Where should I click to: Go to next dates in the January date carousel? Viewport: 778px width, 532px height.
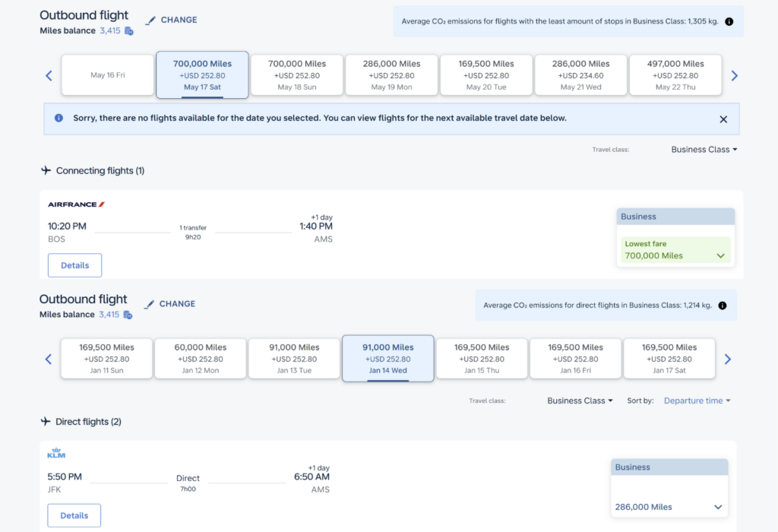727,359
